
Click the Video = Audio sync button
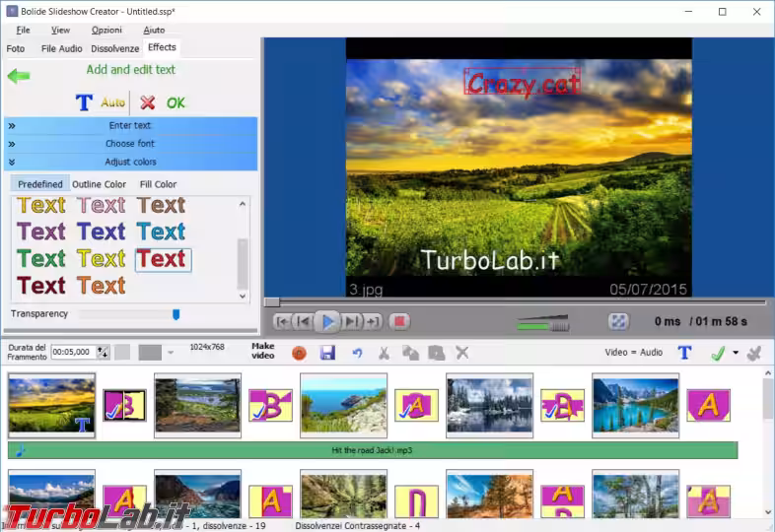point(633,352)
